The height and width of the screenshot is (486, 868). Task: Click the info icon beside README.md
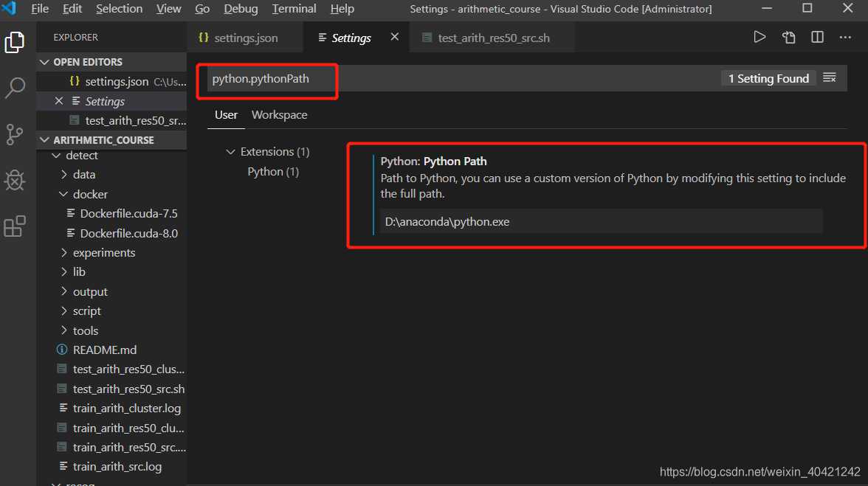tap(62, 350)
